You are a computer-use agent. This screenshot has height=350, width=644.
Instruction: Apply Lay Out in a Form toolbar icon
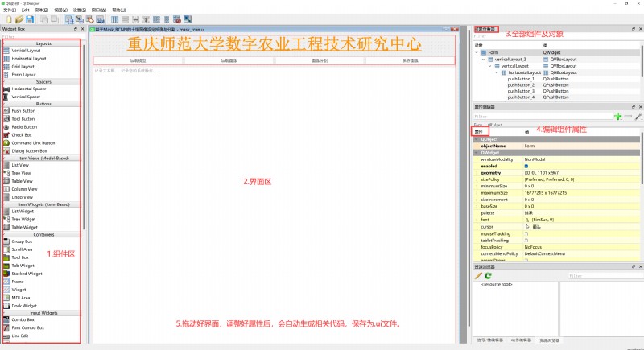[x=167, y=19]
